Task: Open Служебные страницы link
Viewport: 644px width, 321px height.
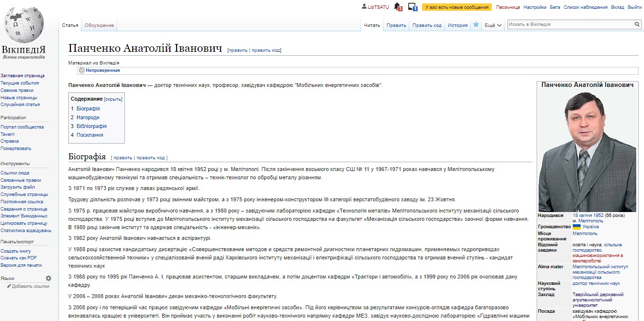Action: [24, 194]
